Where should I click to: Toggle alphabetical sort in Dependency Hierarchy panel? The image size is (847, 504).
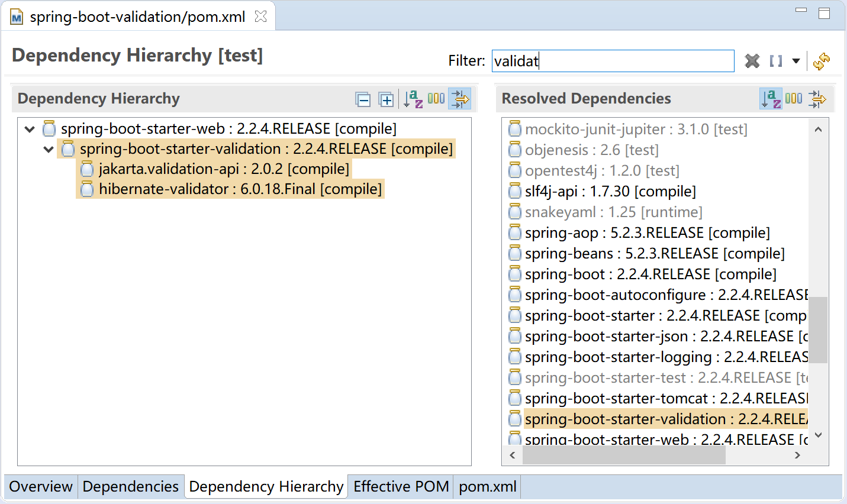pos(413,99)
